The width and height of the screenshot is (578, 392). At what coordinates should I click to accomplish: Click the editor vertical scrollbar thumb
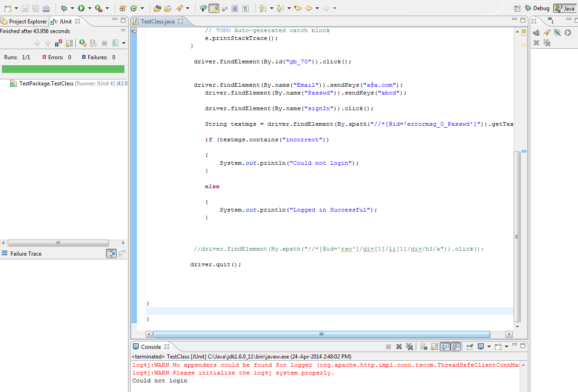[517, 236]
